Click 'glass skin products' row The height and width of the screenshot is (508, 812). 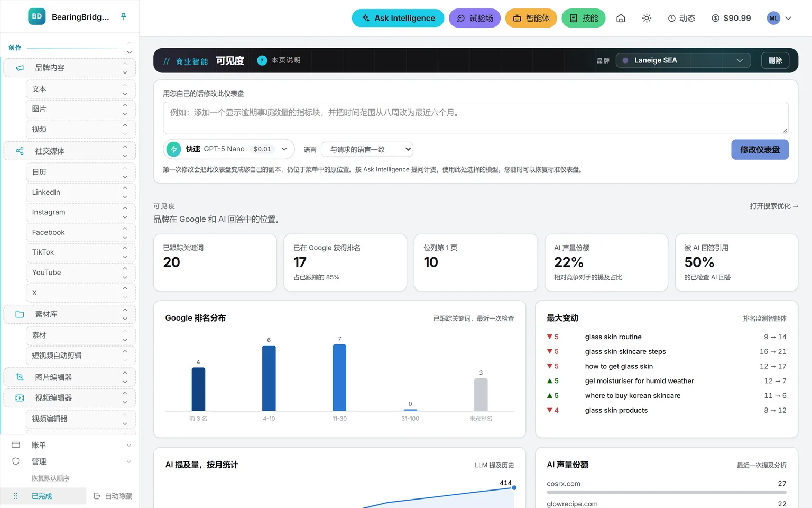tap(667, 411)
